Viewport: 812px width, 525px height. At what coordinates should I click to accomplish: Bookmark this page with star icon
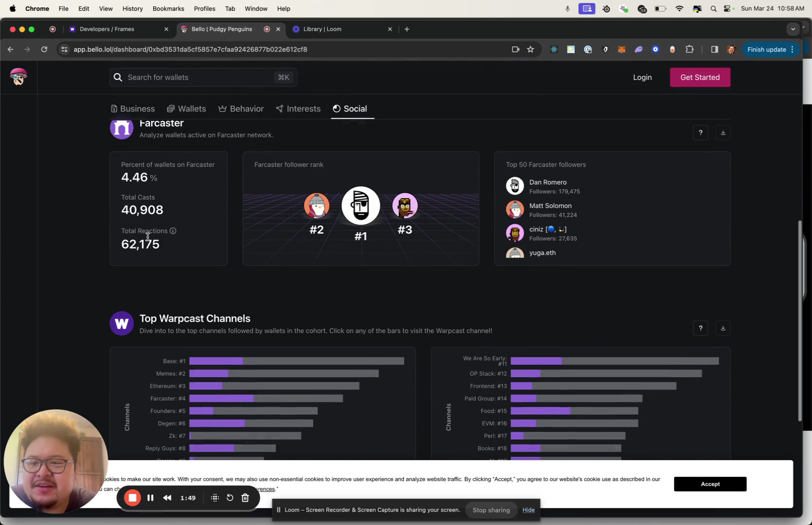[530, 49]
